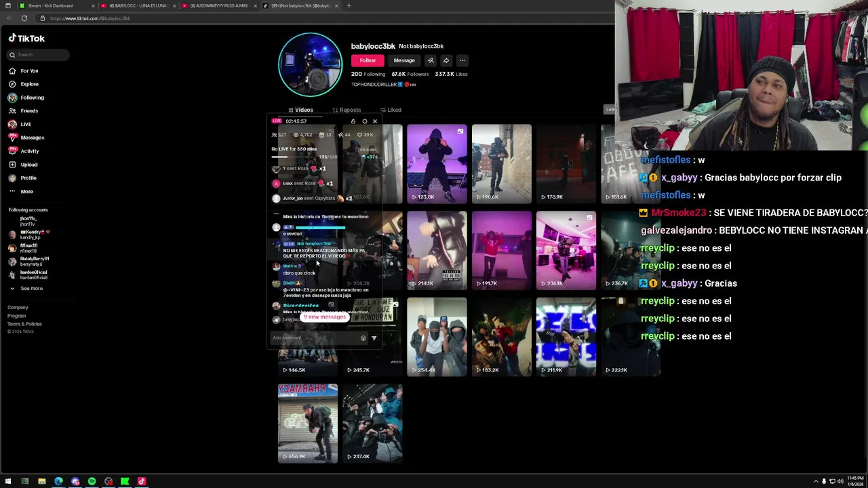This screenshot has height=488, width=868.
Task: Open the Program footer link
Action: [x=16, y=316]
